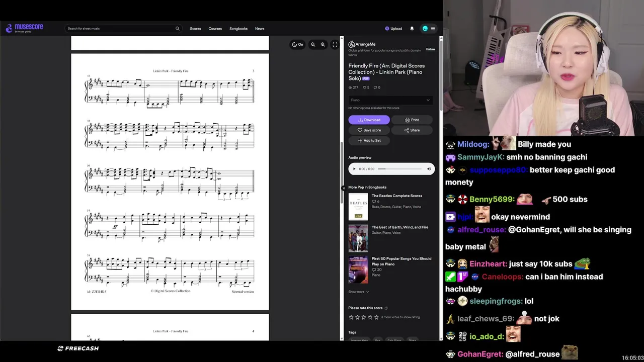644x362 pixels.
Task: Follow the ArrangeMe publisher
Action: 431,49
